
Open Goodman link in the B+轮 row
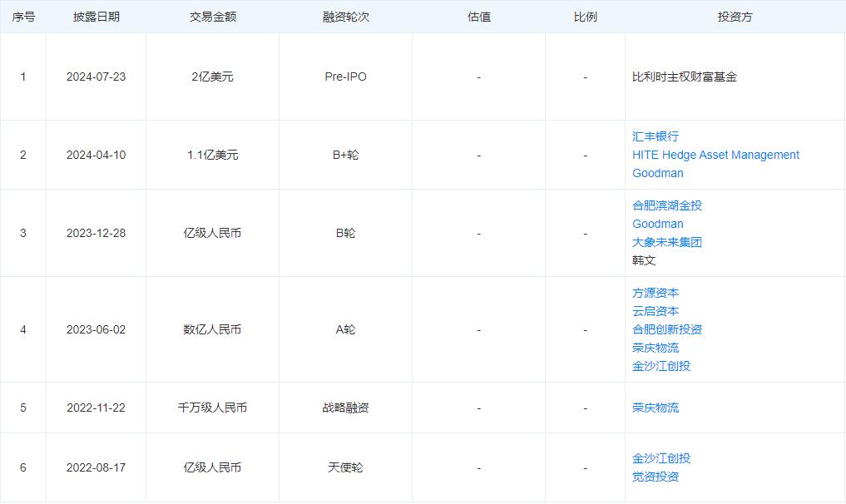click(x=657, y=173)
